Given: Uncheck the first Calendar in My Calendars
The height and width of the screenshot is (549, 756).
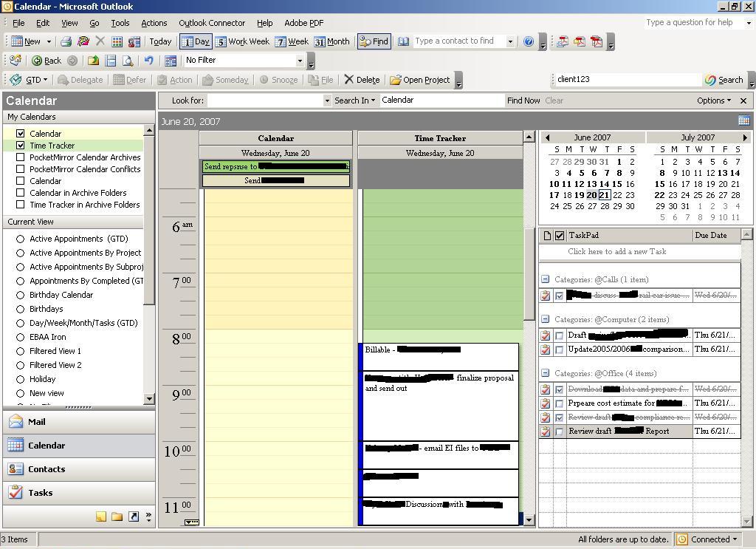Looking at the screenshot, I should (20, 134).
